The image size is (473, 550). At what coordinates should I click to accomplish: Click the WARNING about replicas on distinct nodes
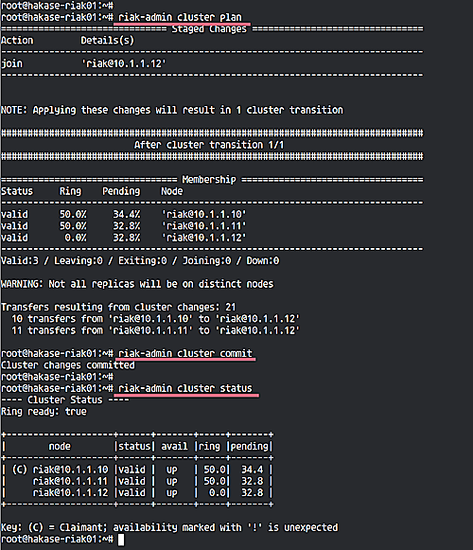point(137,284)
